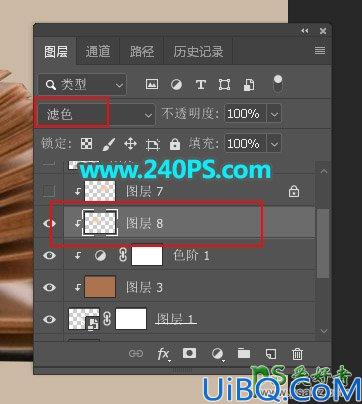This screenshot has width=362, height=404.
Task: Delete layer trash icon
Action: (297, 354)
